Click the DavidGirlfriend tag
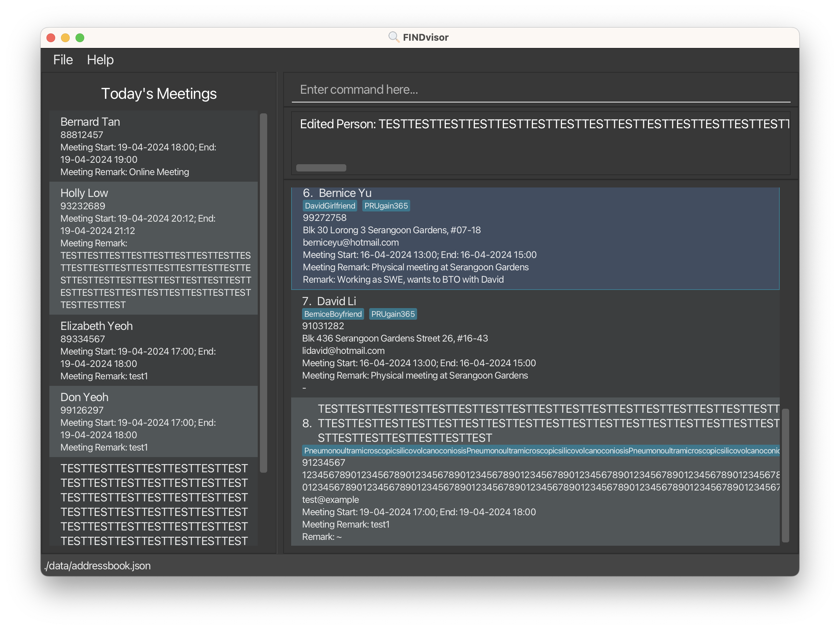Screen dimensions: 840x630 tap(330, 206)
